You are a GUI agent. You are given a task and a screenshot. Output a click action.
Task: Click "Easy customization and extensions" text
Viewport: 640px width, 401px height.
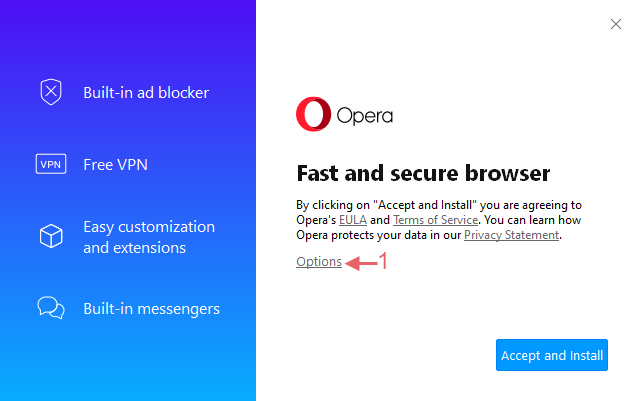(149, 237)
